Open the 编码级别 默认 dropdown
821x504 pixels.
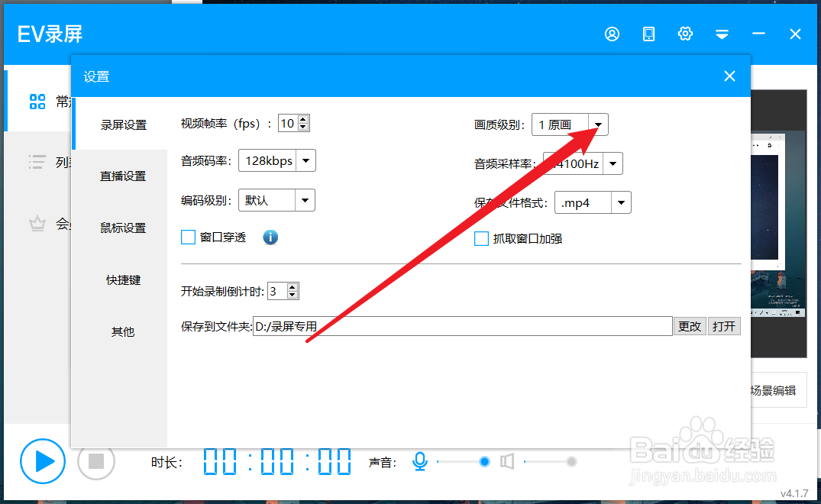(305, 200)
